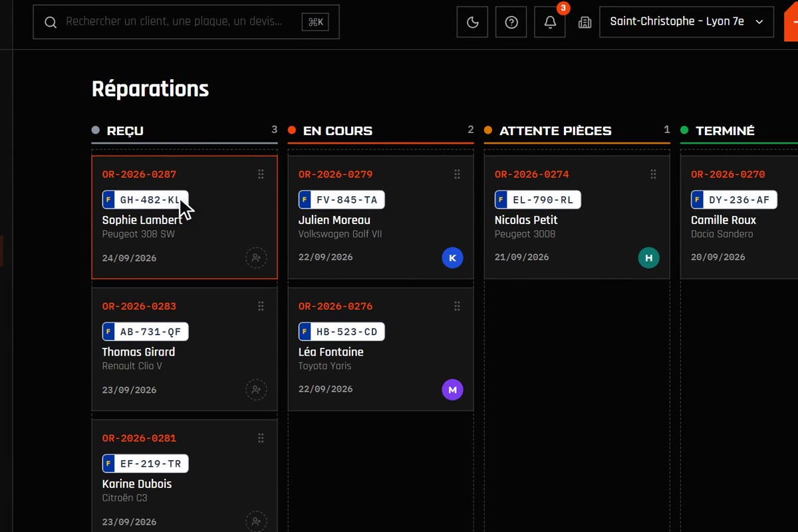Assign a mechanic to Karine Dubois's repair
798x532 pixels.
[x=256, y=521]
